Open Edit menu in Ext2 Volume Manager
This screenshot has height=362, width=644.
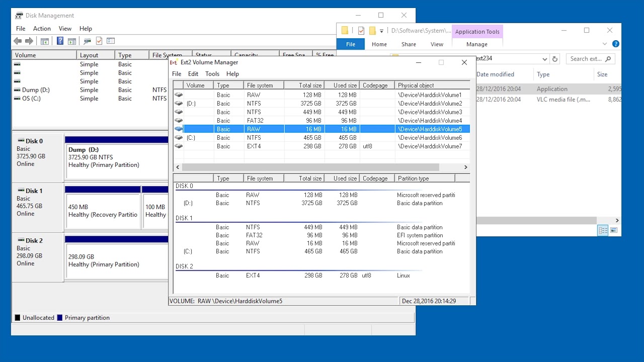click(x=193, y=74)
